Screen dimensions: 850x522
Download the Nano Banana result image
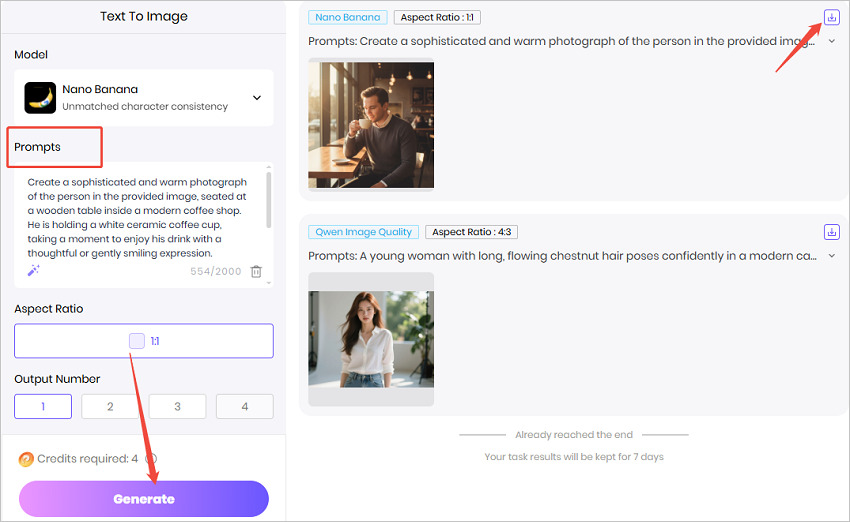click(831, 17)
